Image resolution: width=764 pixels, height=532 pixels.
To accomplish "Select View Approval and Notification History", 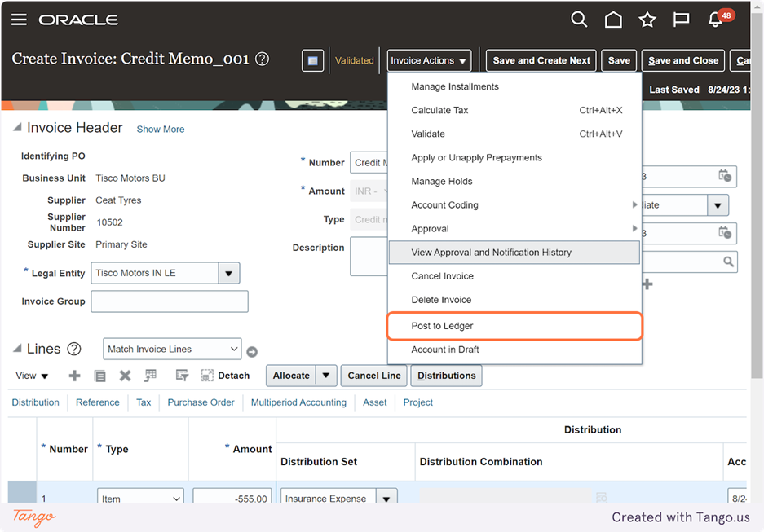I will click(514, 253).
